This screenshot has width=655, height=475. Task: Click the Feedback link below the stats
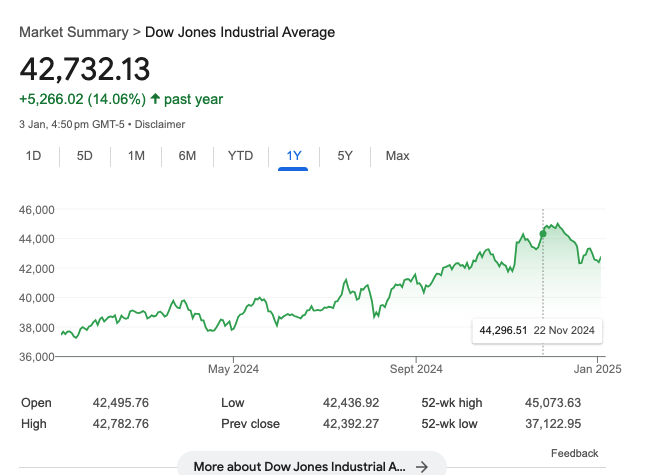(574, 453)
